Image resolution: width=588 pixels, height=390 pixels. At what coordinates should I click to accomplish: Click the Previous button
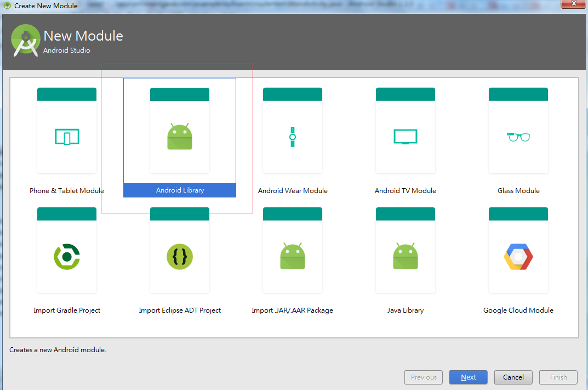424,377
